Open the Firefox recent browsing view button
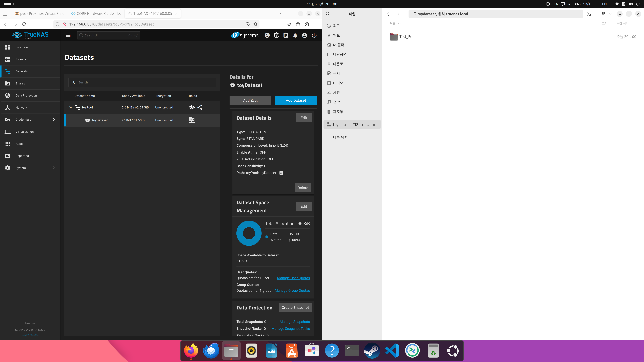Screen dimensions: 644x362 click(5, 13)
